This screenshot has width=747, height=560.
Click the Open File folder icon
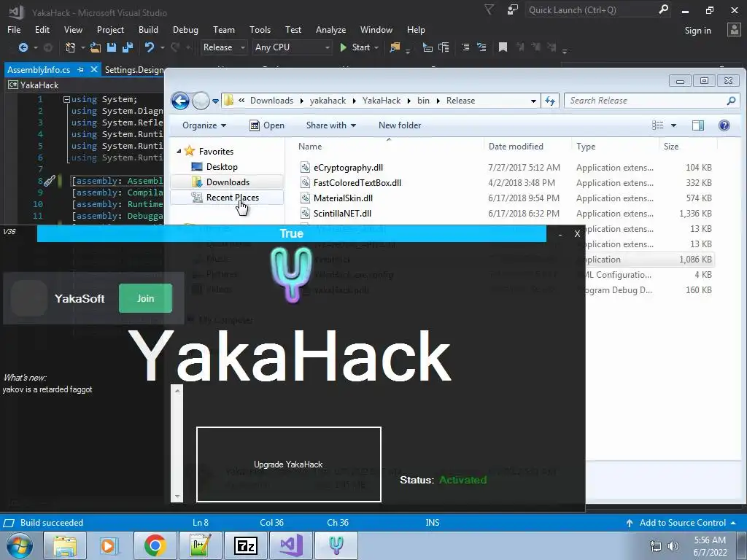(96, 47)
